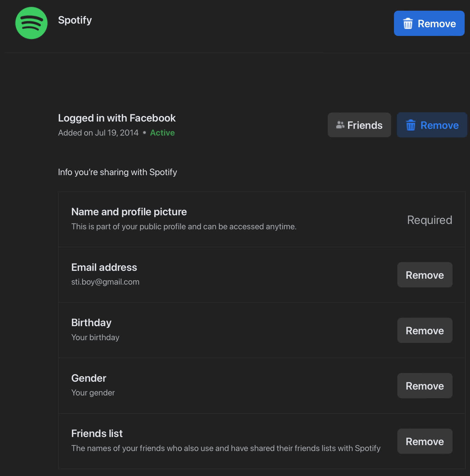Click the "Added on Jul 19, 2014" date
Viewport: 470px width, 476px height.
(98, 133)
